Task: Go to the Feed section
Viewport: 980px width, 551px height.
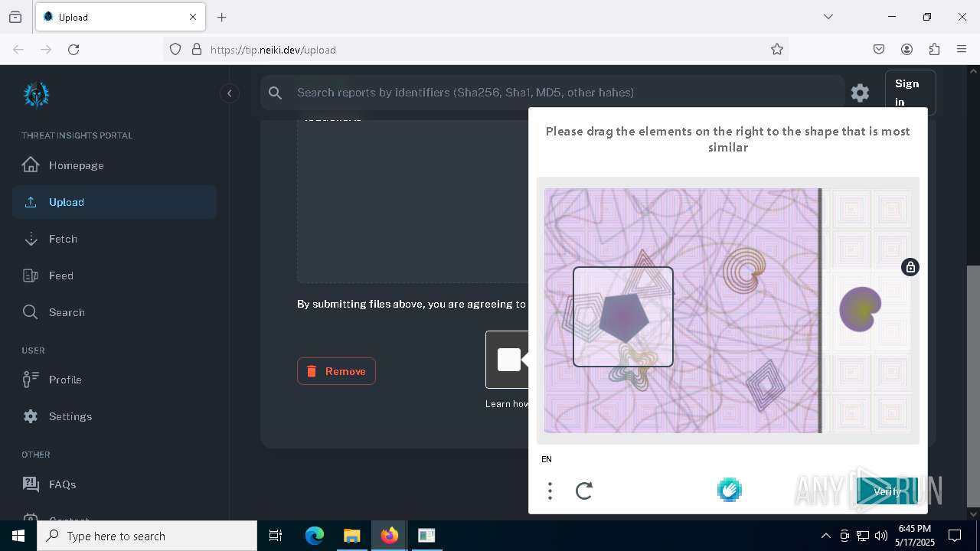Action: [114, 275]
